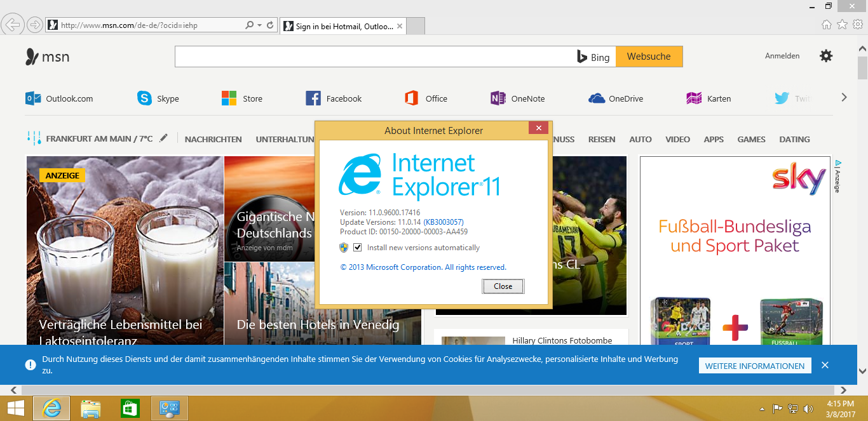
Task: Open the Karten shortcut
Action: (x=709, y=98)
